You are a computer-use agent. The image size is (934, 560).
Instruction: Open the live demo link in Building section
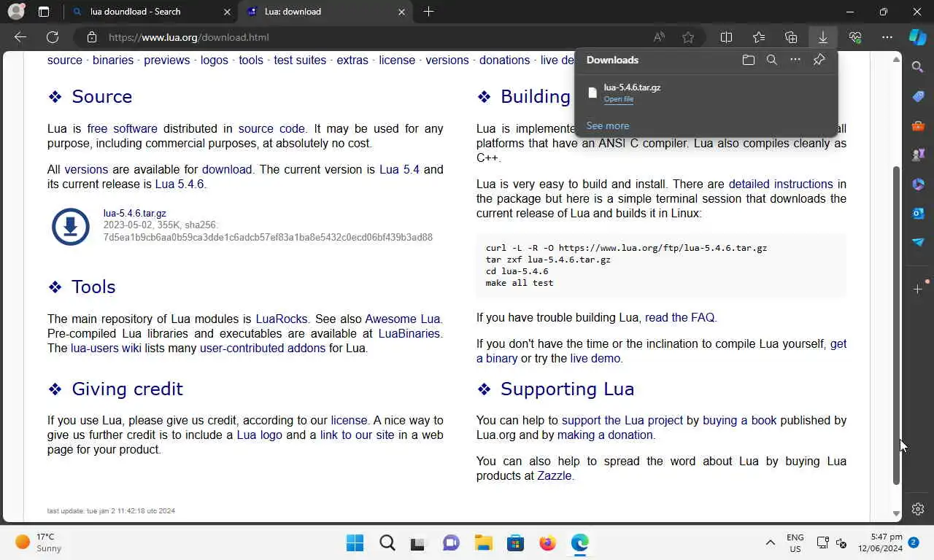(595, 358)
